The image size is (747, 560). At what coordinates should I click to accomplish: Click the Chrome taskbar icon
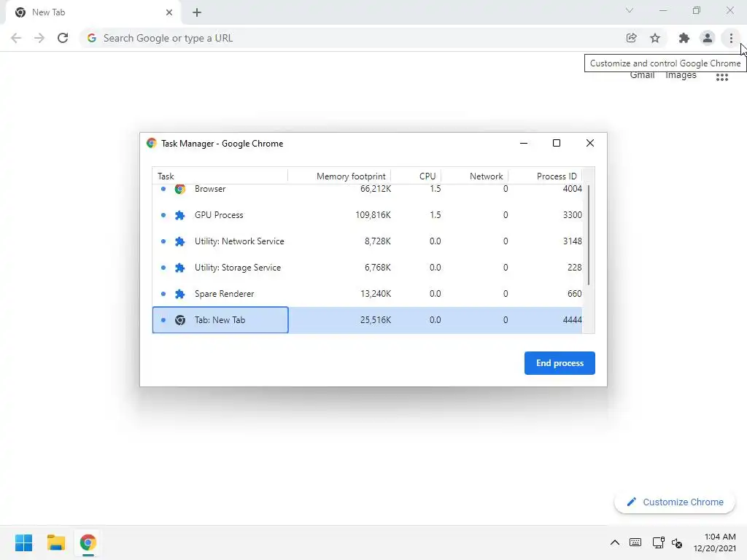coord(88,542)
